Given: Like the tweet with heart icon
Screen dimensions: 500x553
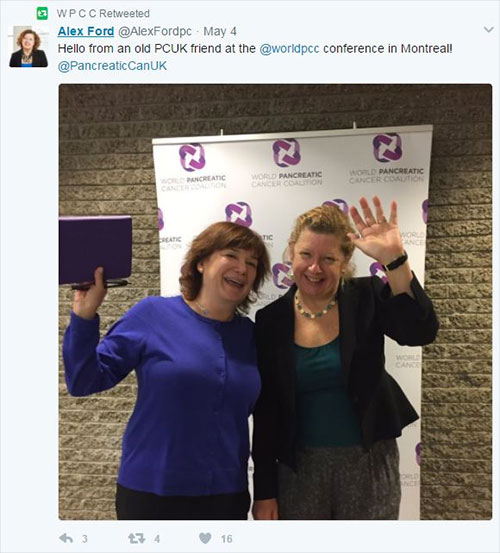Looking at the screenshot, I should (x=205, y=538).
